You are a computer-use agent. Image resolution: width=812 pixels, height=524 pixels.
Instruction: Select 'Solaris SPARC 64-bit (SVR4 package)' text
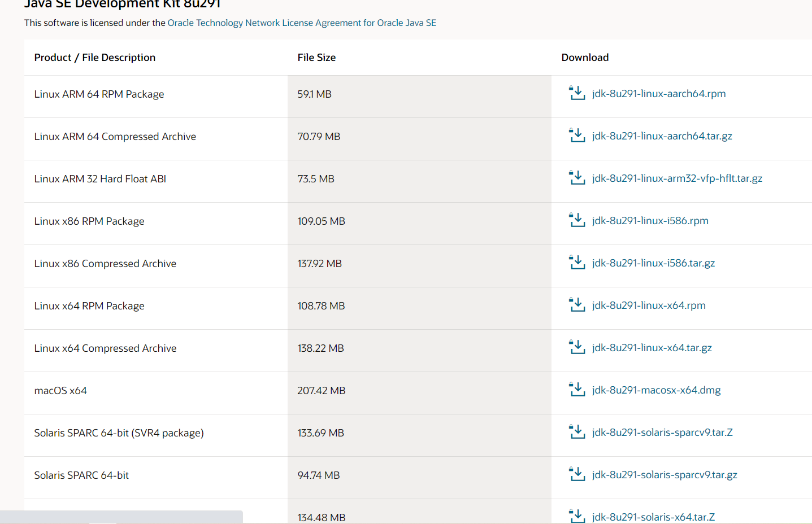(119, 433)
